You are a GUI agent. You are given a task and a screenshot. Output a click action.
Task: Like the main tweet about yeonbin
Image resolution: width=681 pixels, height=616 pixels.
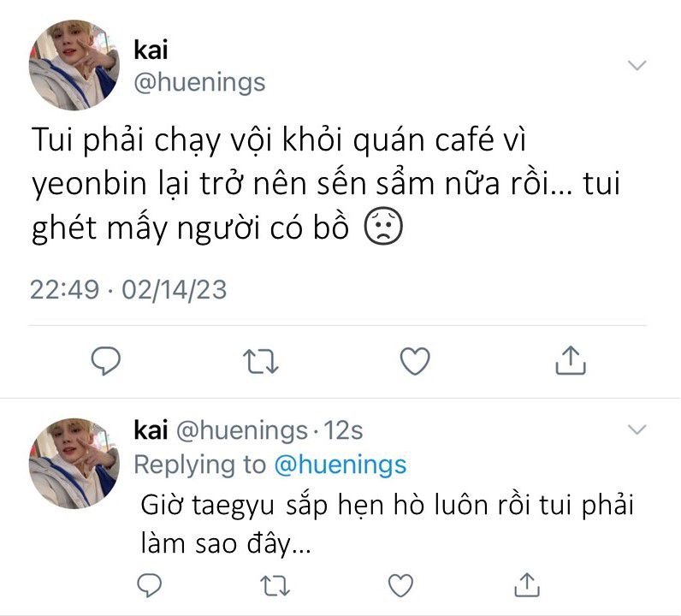[x=415, y=361]
